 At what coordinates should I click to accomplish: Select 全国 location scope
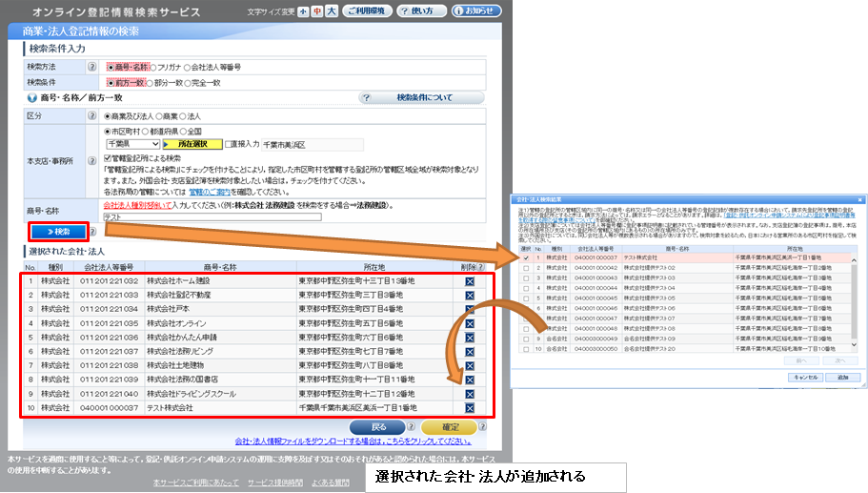(183, 132)
